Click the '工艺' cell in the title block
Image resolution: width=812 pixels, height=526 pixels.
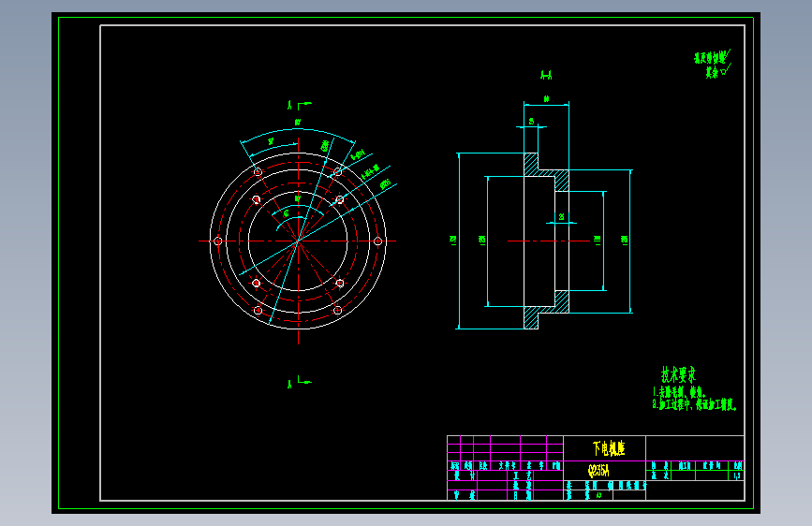[522, 475]
